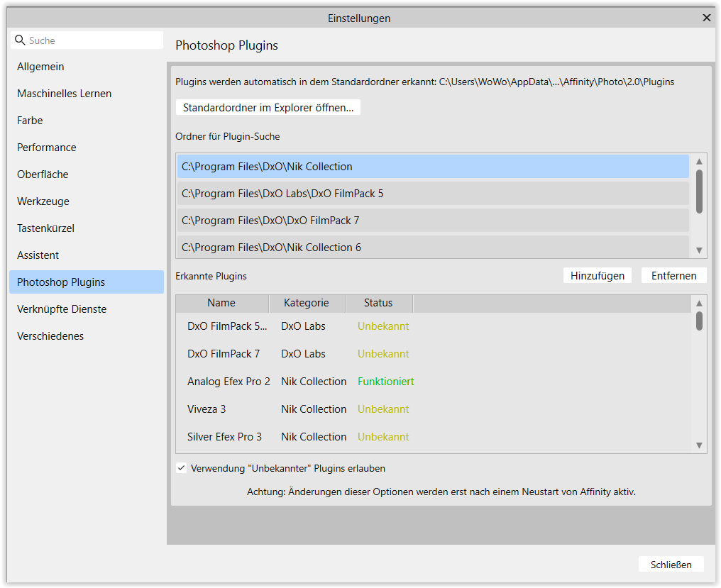Click Hinzufügen to add a plugin folder
Viewport: 721px width, 588px height.
598,276
